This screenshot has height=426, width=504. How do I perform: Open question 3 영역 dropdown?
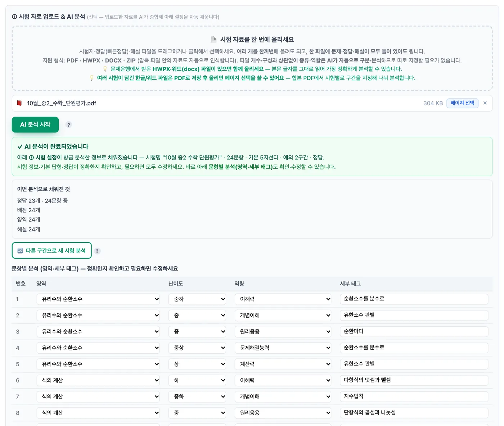click(98, 331)
